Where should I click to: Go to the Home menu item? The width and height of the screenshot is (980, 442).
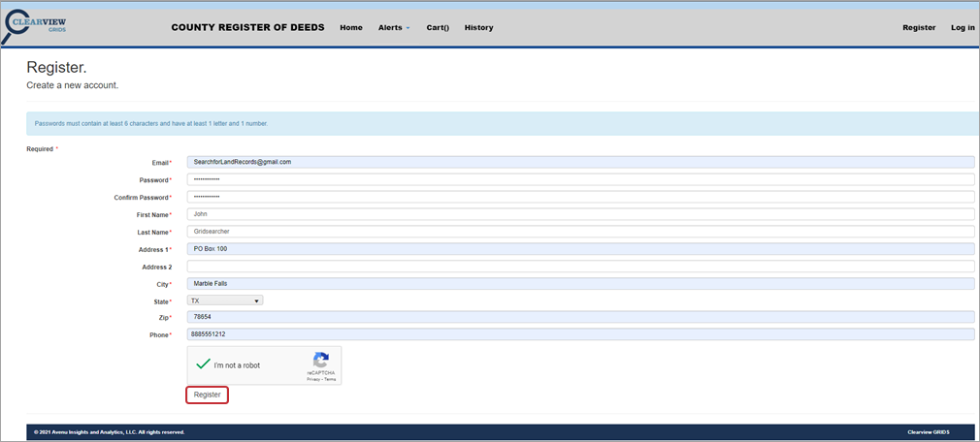pyautogui.click(x=350, y=27)
